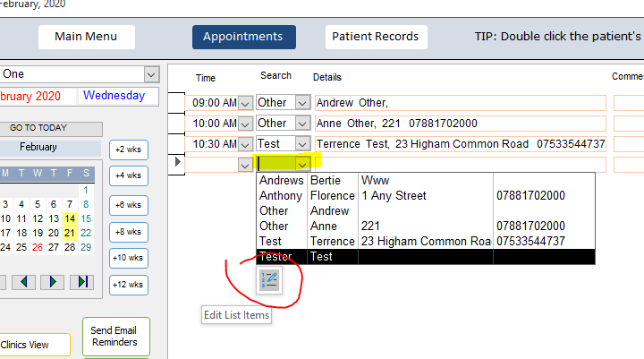Click the Details field for Andrew Other

[x=460, y=103]
